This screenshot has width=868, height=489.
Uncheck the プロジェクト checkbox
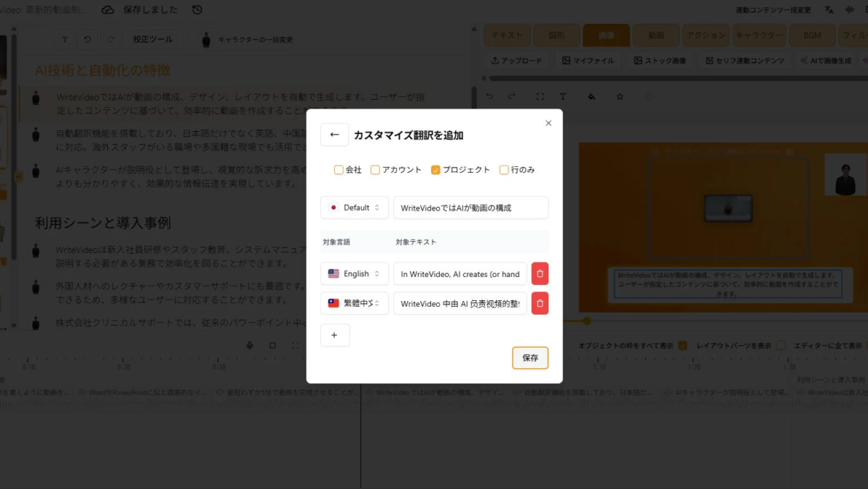pos(435,169)
